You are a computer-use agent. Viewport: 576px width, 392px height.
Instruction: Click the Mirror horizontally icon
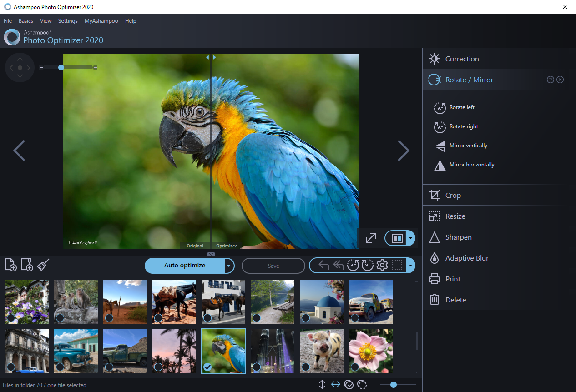point(440,165)
